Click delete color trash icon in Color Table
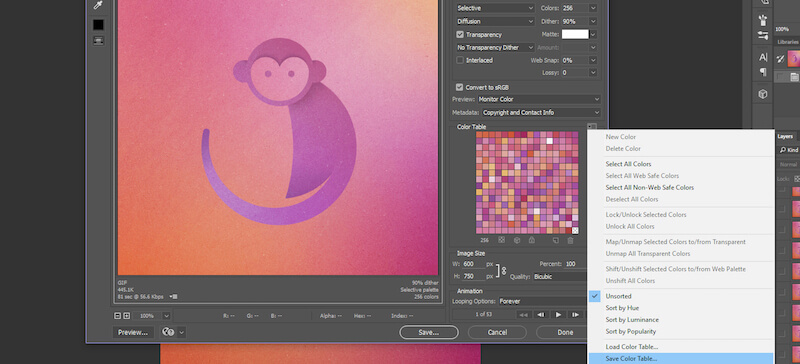800x364 pixels. [570, 239]
